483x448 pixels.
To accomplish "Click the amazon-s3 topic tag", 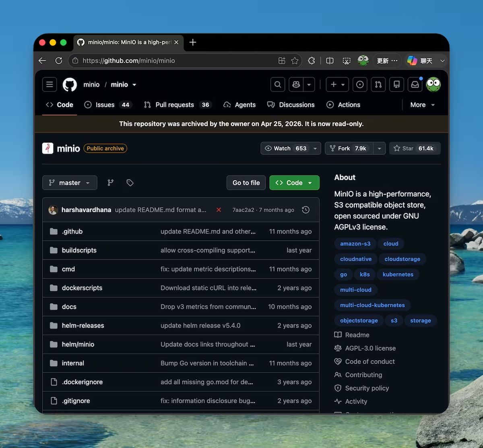I will [x=355, y=244].
